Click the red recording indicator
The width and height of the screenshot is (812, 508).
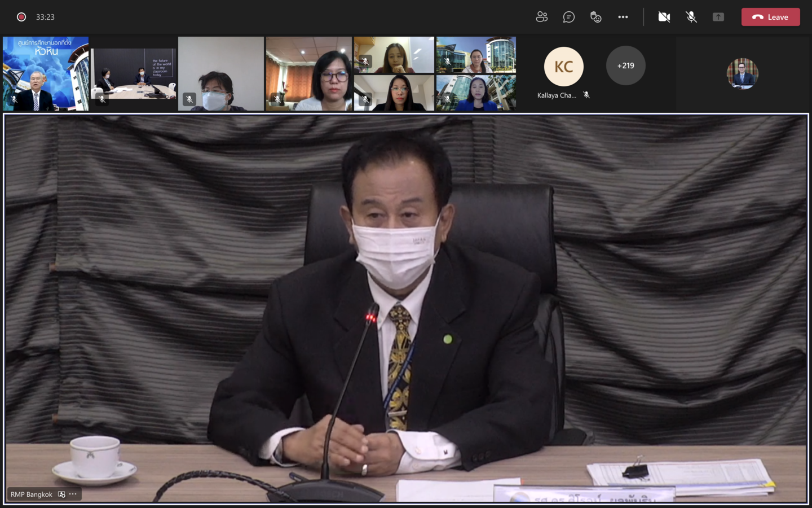(21, 17)
